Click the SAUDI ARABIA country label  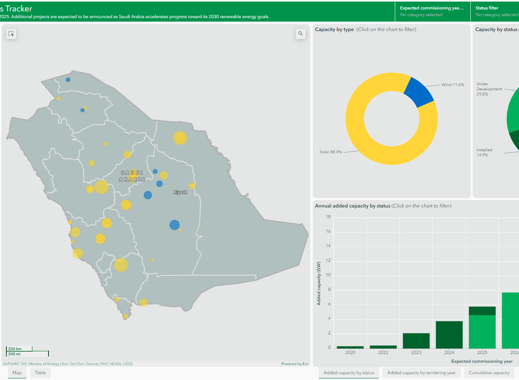click(132, 176)
